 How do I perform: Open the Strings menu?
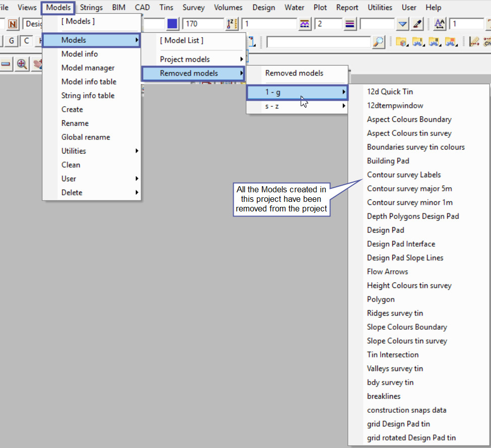[x=91, y=8]
